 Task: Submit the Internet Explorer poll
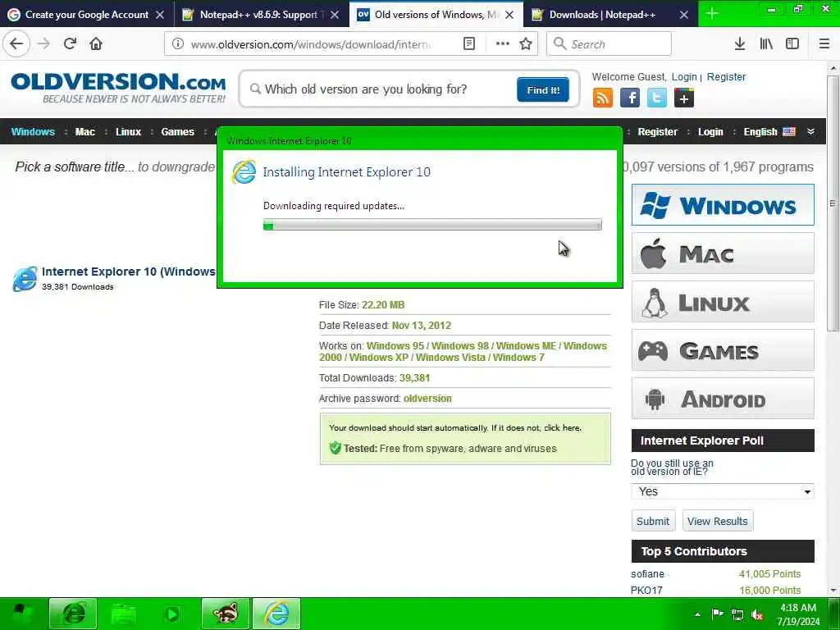pyautogui.click(x=652, y=521)
